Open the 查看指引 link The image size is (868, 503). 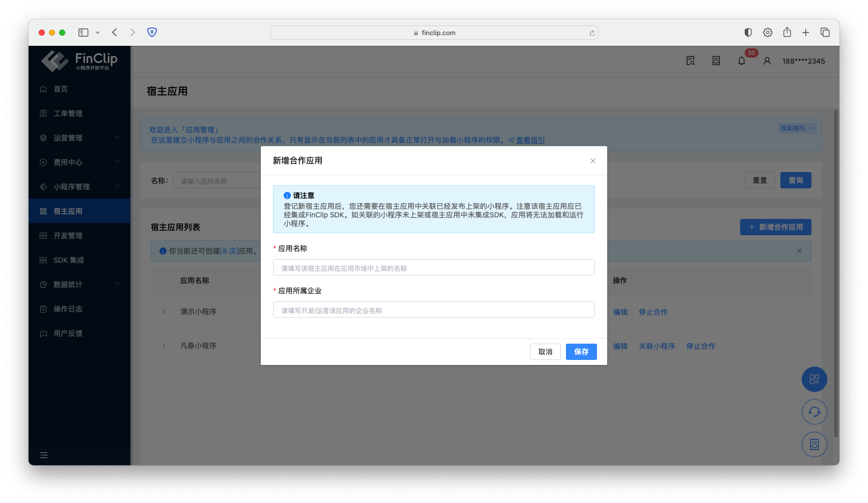coord(530,140)
